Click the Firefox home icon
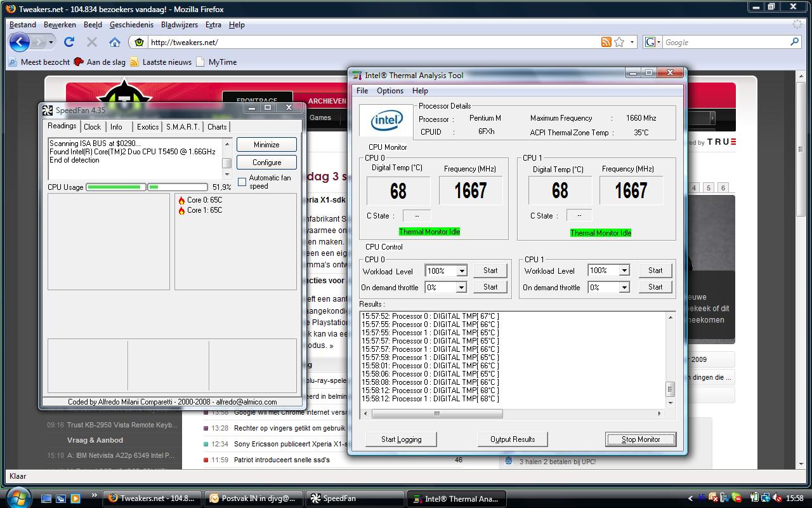 (114, 42)
